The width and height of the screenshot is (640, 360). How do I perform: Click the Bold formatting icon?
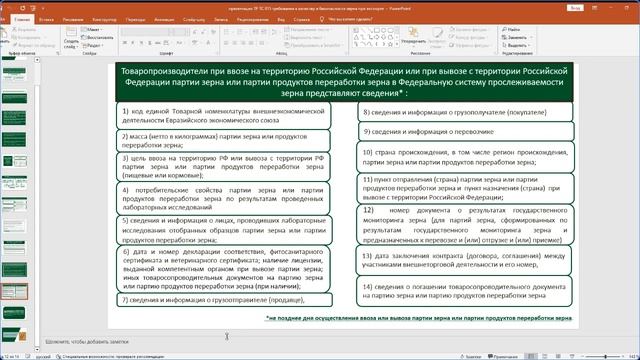(x=125, y=43)
